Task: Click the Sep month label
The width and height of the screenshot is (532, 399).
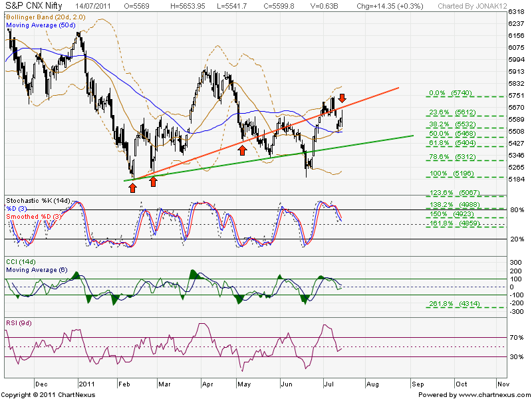Action: (418, 384)
